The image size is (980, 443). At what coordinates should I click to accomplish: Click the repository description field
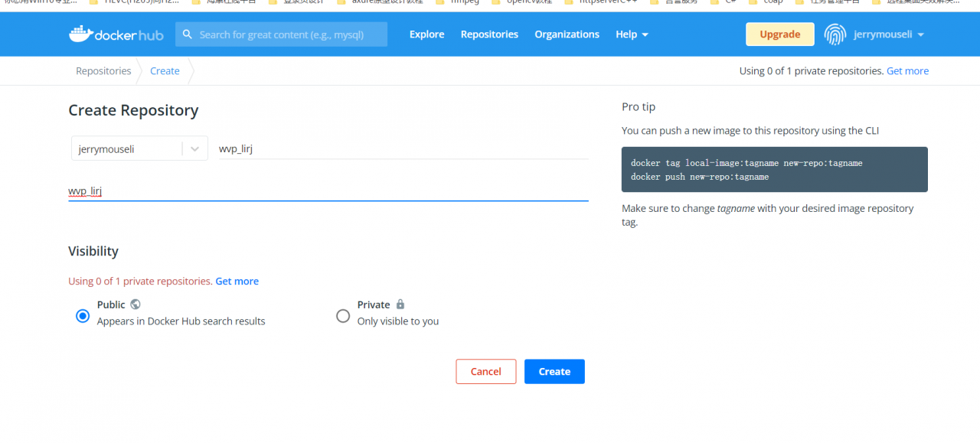point(328,191)
